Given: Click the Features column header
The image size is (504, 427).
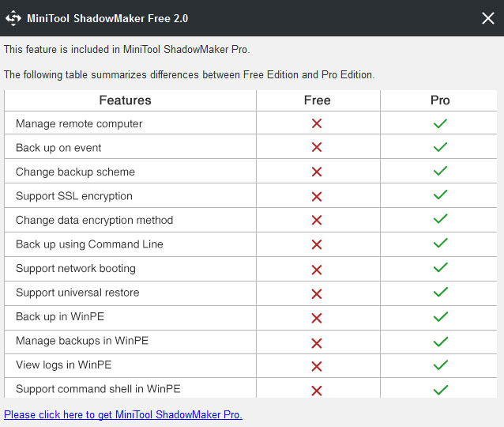Looking at the screenshot, I should (x=125, y=100).
